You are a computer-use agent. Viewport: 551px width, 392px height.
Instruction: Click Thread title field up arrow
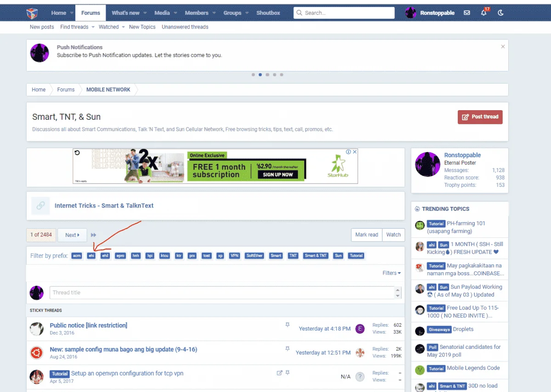coord(398,290)
